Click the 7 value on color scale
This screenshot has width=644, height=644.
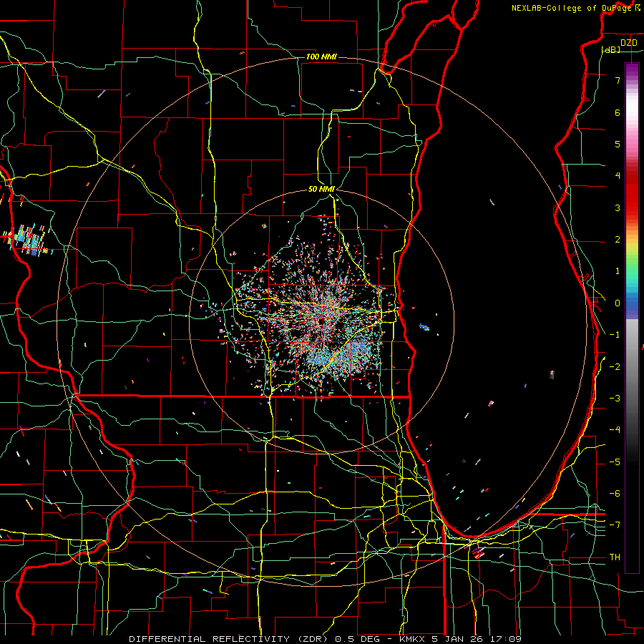[x=618, y=80]
